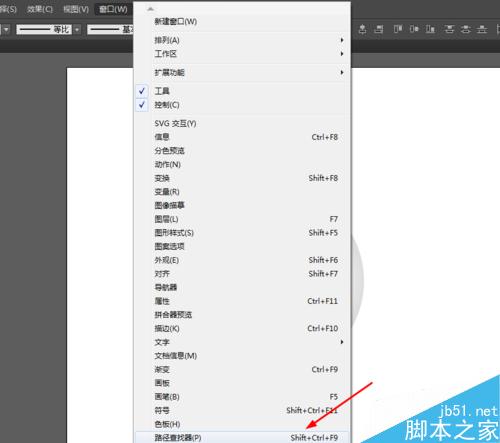Image resolution: width=500 pixels, height=443 pixels.
Task: Open the 视图(V) menu
Action: pos(76,9)
